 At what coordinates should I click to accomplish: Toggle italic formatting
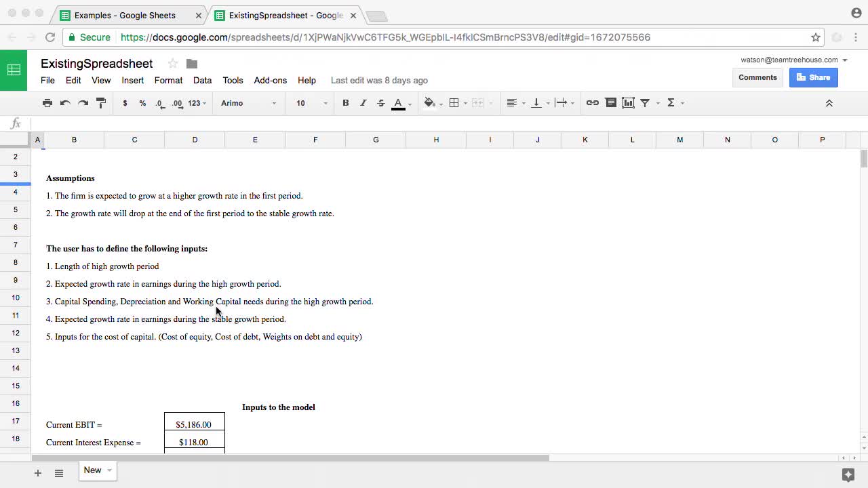363,102
